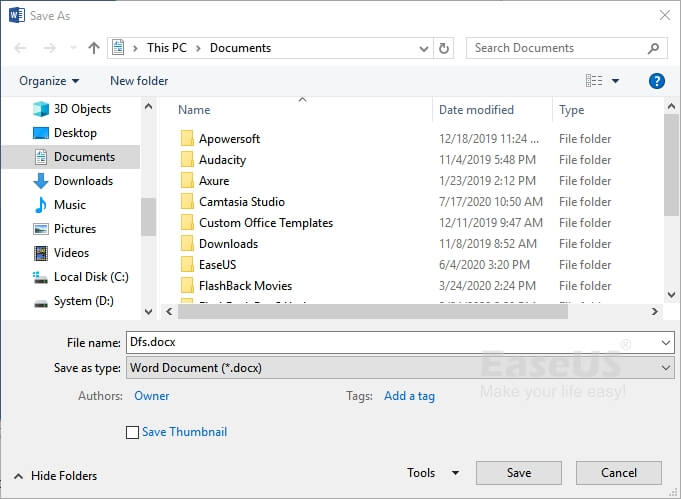
Task: Open Local Disk (C:) in sidebar
Action: 91,277
